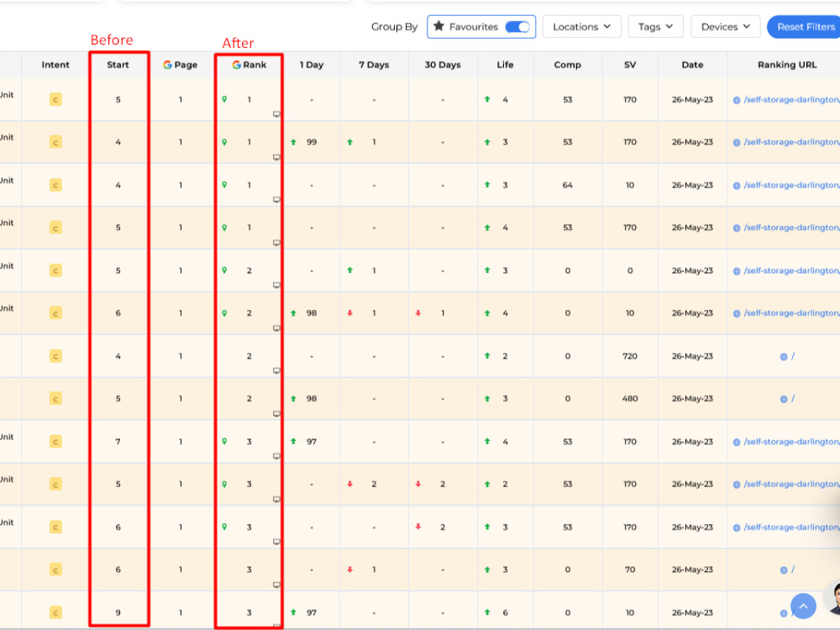840x630 pixels.
Task: Click the Start value 9
Action: click(118, 612)
